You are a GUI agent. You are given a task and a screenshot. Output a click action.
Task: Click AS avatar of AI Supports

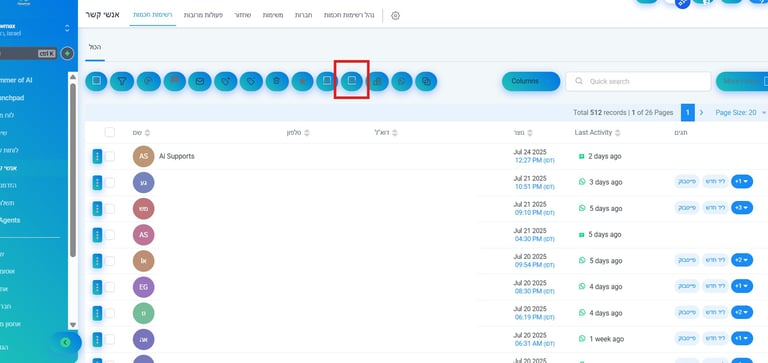click(144, 156)
